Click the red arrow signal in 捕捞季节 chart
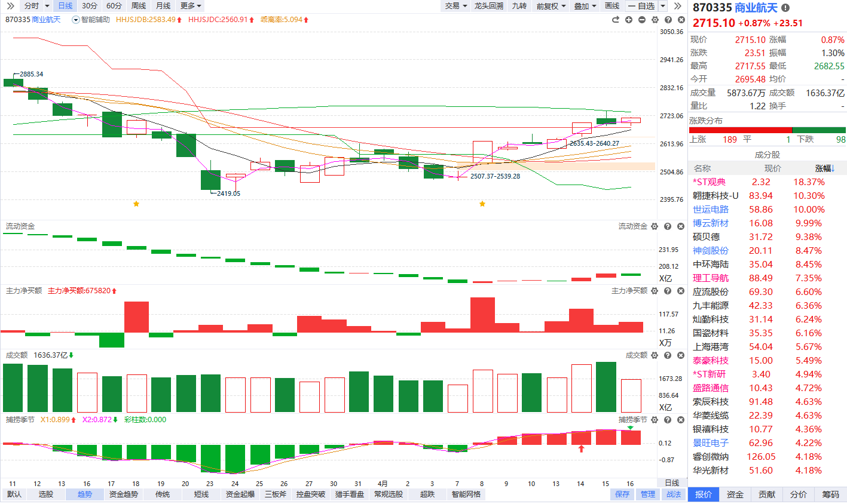The image size is (847, 504). click(x=581, y=448)
